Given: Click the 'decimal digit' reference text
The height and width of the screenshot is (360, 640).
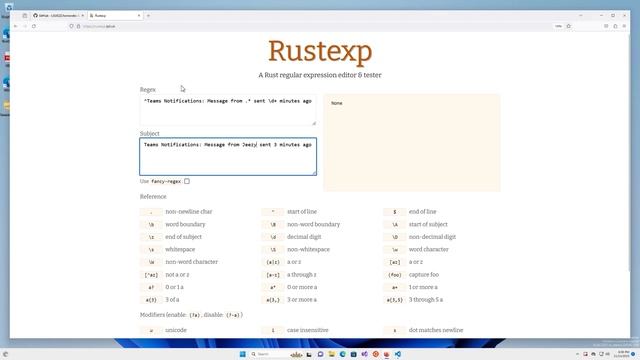Looking at the screenshot, I should pyautogui.click(x=304, y=237).
